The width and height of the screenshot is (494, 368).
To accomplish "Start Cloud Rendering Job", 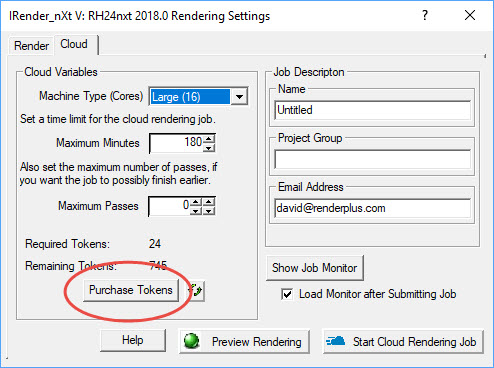I will tap(403, 342).
